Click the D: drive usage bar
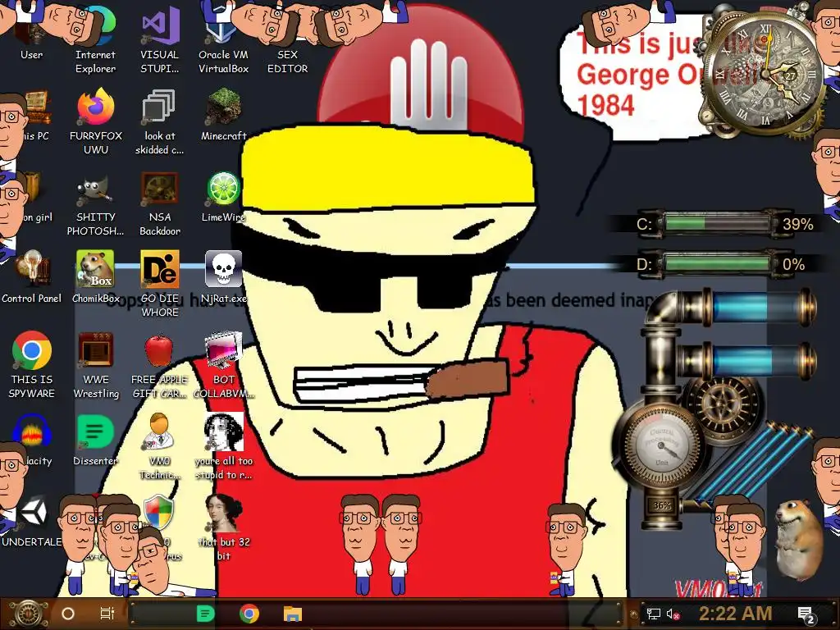840x630 pixels. 717,264
